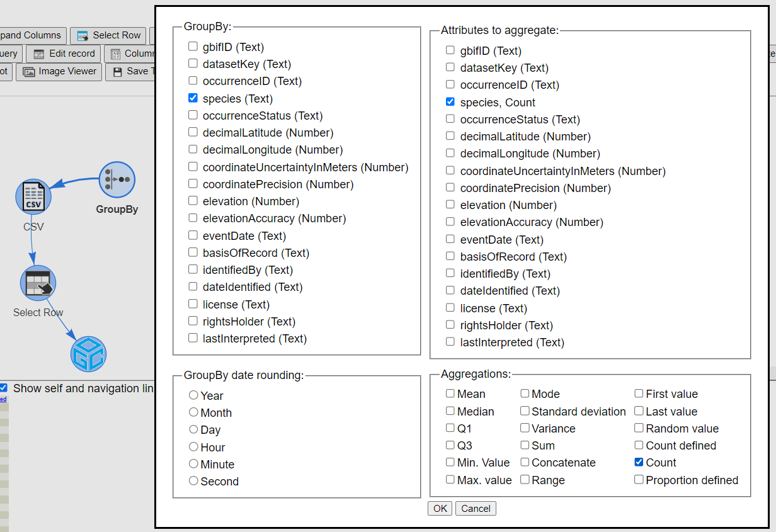The width and height of the screenshot is (776, 532).
Task: Click the blue cube node icon
Action: (88, 354)
